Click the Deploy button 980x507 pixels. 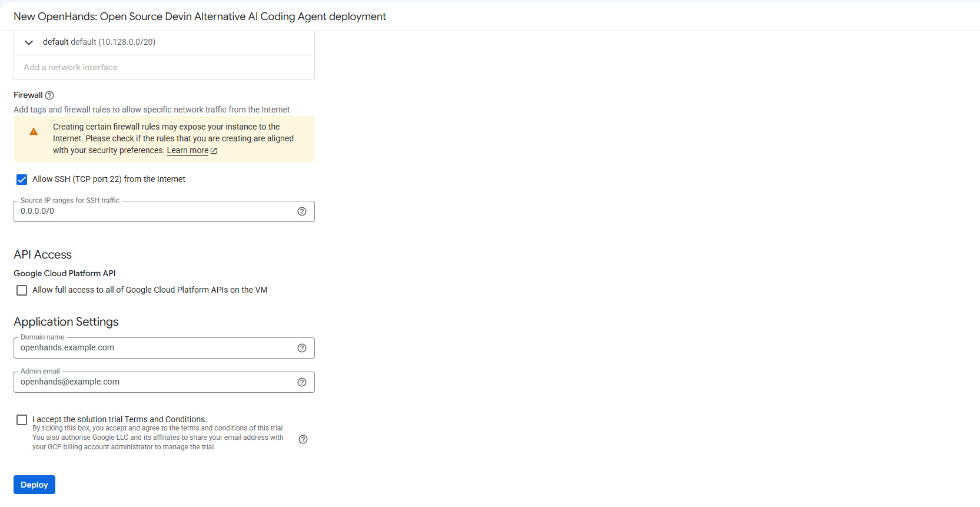pyautogui.click(x=34, y=485)
